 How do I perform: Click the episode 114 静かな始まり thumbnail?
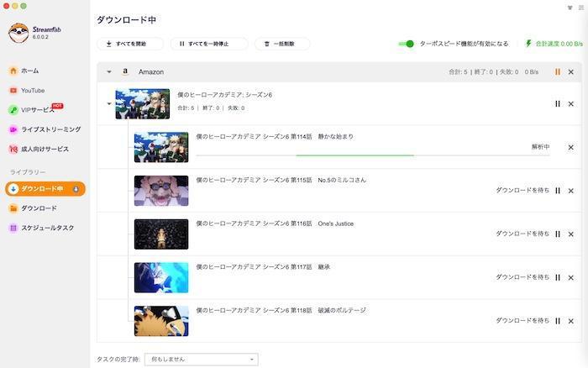tap(161, 147)
